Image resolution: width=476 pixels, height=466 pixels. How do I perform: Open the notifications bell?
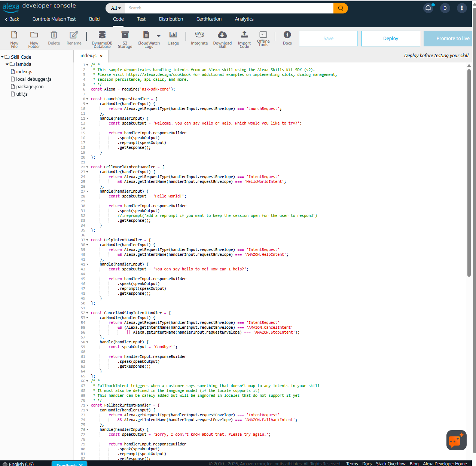point(428,8)
